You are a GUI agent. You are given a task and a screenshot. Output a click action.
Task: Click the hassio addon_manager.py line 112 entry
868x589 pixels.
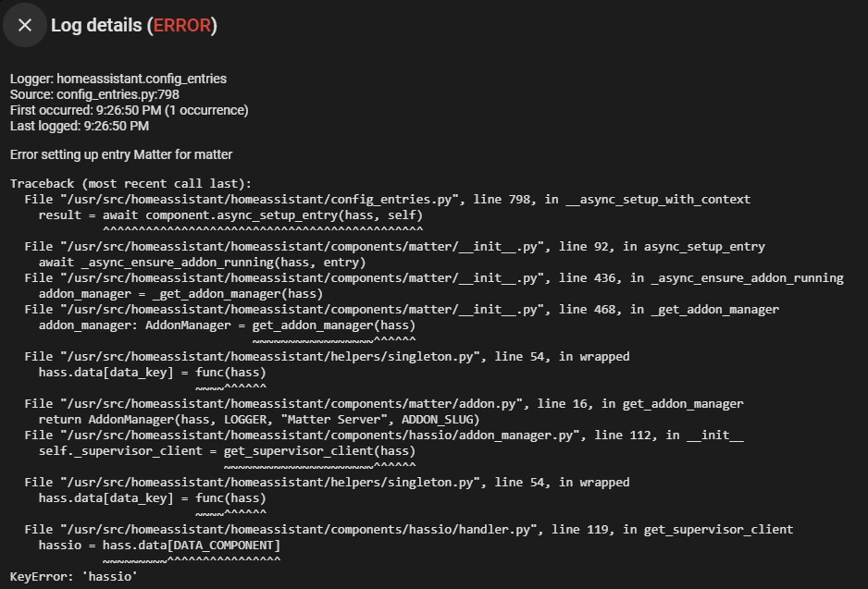[x=384, y=436]
